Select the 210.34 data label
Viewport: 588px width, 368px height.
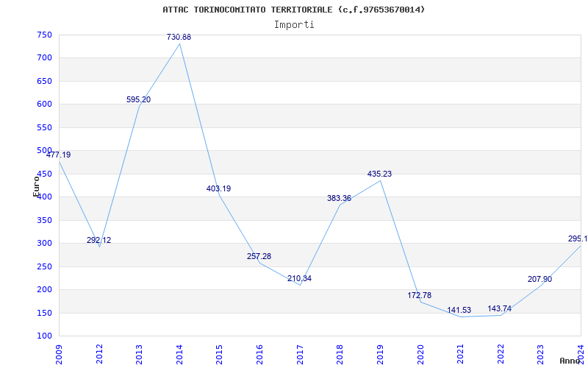(x=299, y=279)
